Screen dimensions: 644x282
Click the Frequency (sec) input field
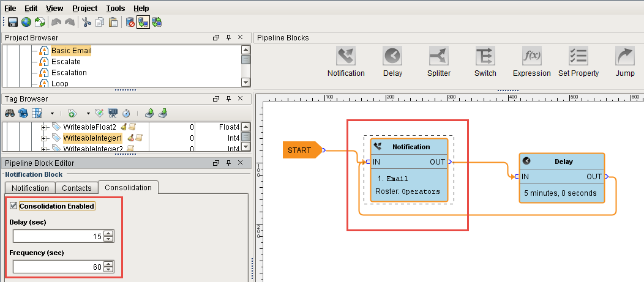point(58,266)
